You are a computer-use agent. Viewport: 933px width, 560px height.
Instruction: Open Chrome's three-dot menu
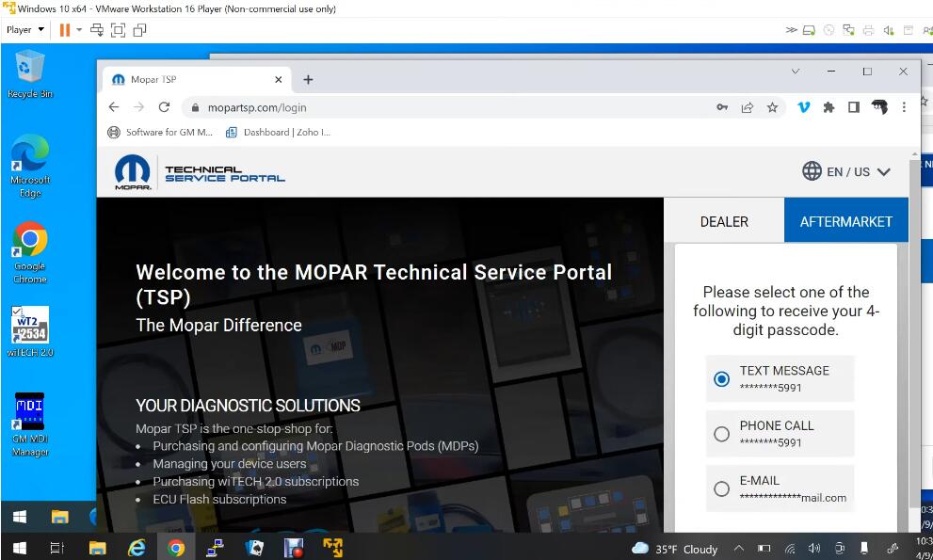904,107
